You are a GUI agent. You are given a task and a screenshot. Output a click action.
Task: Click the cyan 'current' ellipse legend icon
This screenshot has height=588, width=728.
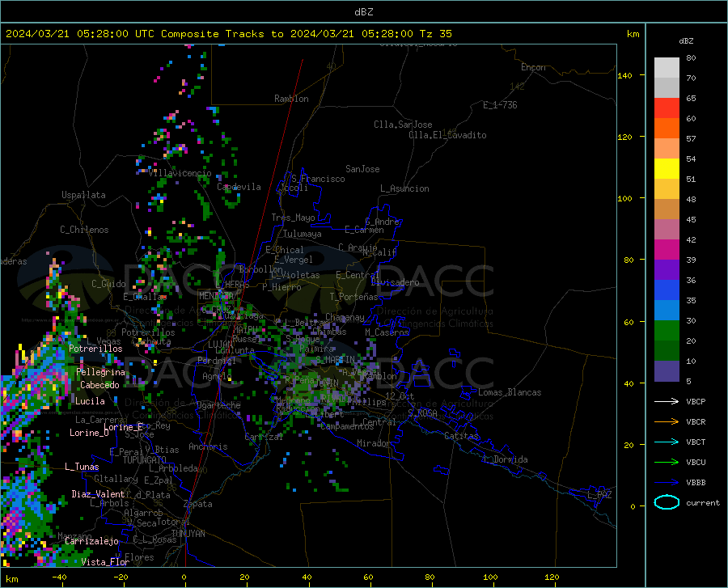click(667, 502)
